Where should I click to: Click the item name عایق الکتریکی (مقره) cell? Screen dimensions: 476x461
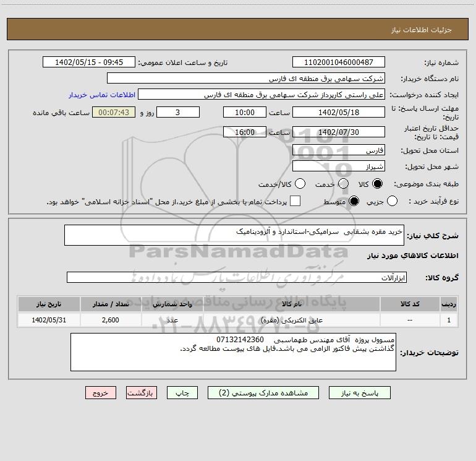(x=291, y=320)
